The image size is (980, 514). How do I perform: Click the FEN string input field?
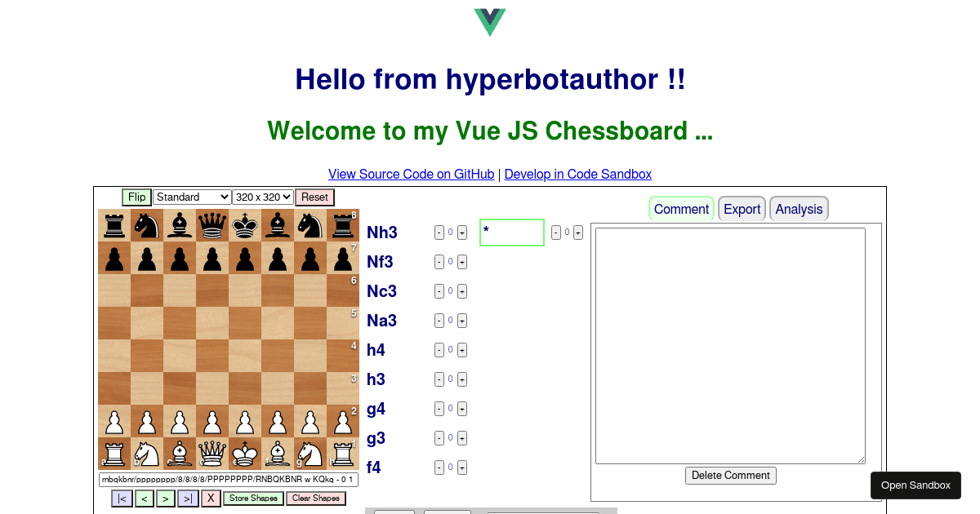point(229,480)
